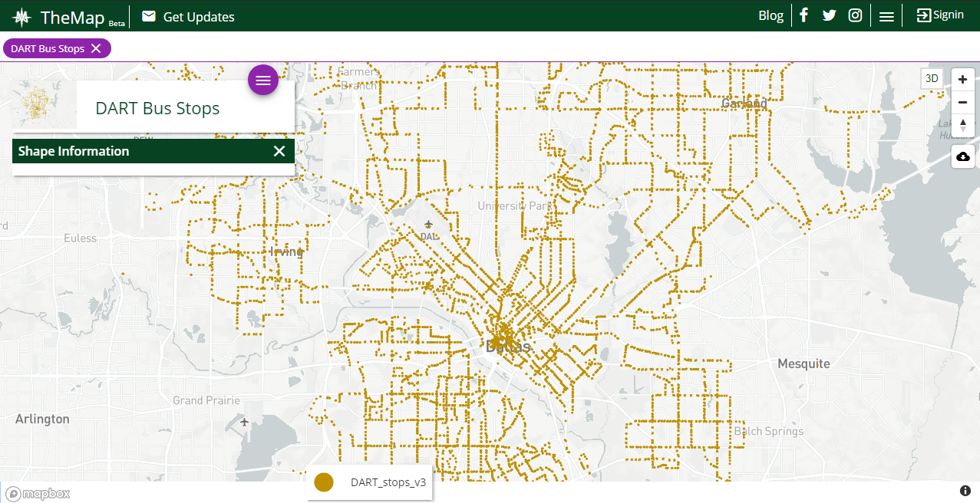Open Get Updates envelope link
This screenshot has width=980, height=503.
click(188, 16)
